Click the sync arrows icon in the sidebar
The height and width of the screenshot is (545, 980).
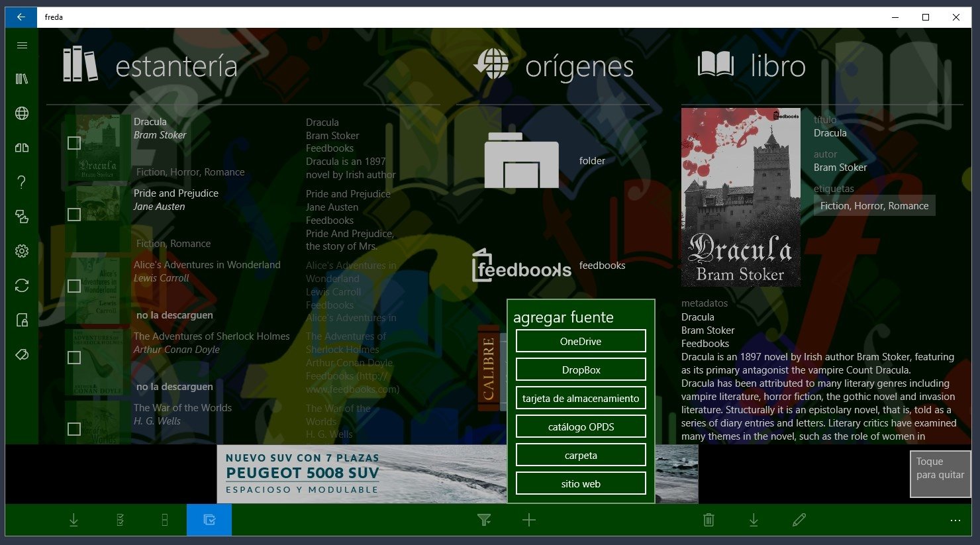click(x=22, y=285)
